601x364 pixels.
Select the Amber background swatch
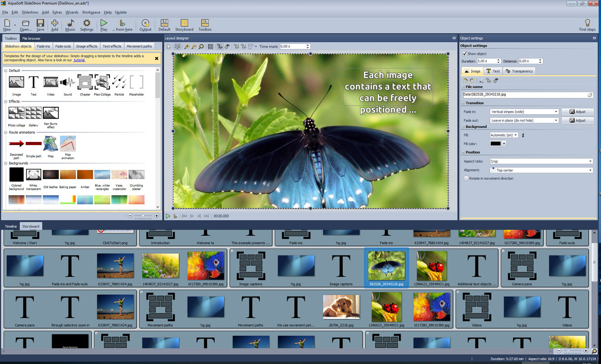[85, 175]
